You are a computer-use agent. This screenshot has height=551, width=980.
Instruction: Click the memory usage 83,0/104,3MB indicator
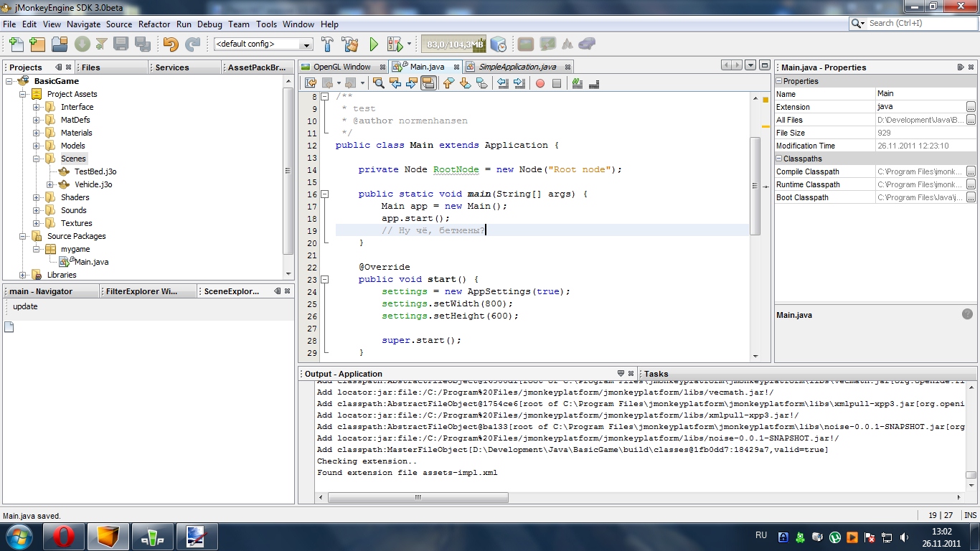pyautogui.click(x=453, y=44)
